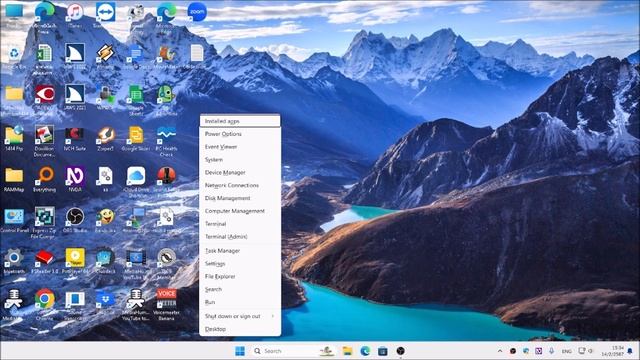Choose Desktop in the context menu
Viewport: 640px width, 360px height.
coord(240,329)
